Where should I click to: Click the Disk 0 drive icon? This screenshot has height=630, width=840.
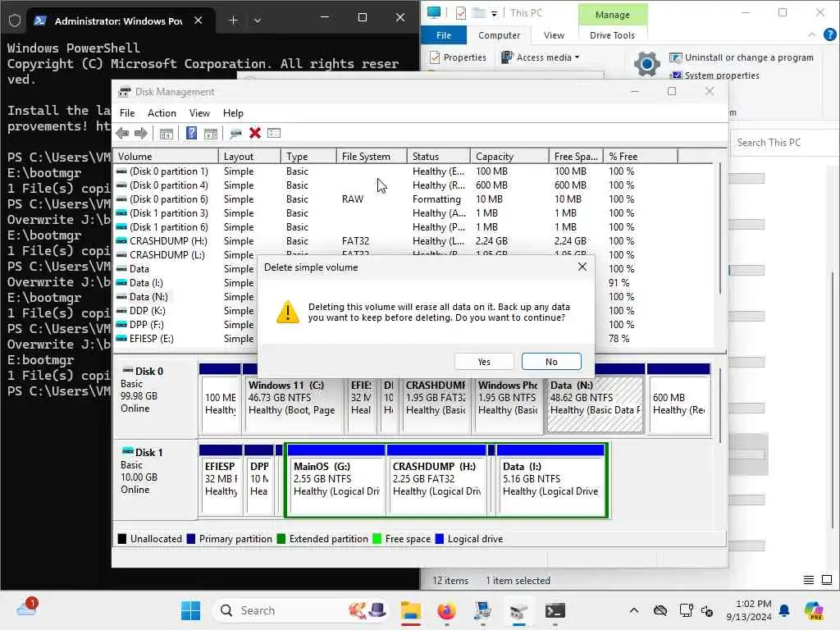[127, 371]
